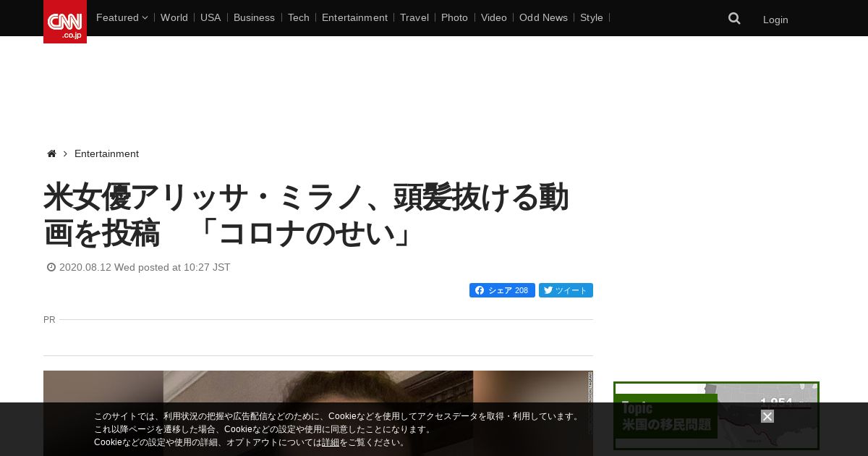Select the article headline text

[306, 215]
